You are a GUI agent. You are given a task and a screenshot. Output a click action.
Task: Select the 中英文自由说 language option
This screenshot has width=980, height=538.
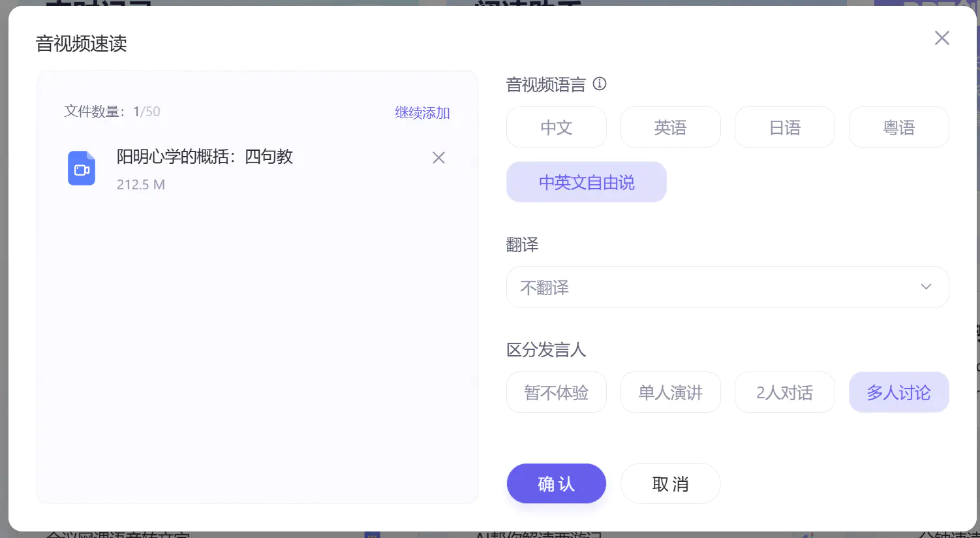tap(586, 182)
